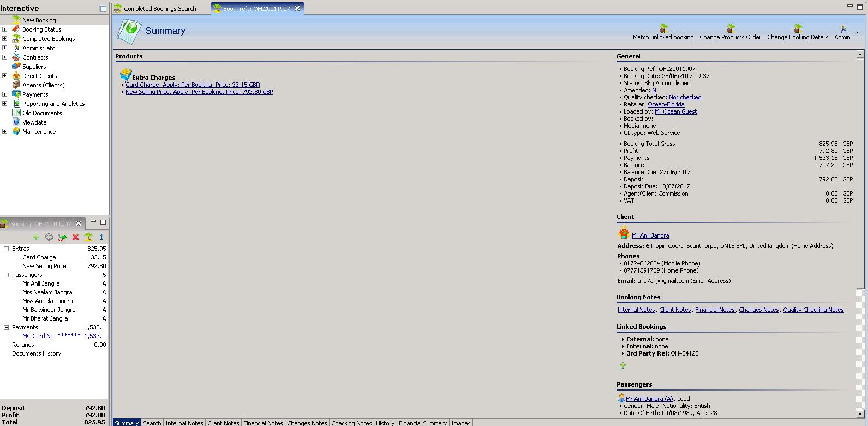The height and width of the screenshot is (426, 868).
Task: Click the shopping cart icon in the Booking panel toolbar
Action: [62, 237]
